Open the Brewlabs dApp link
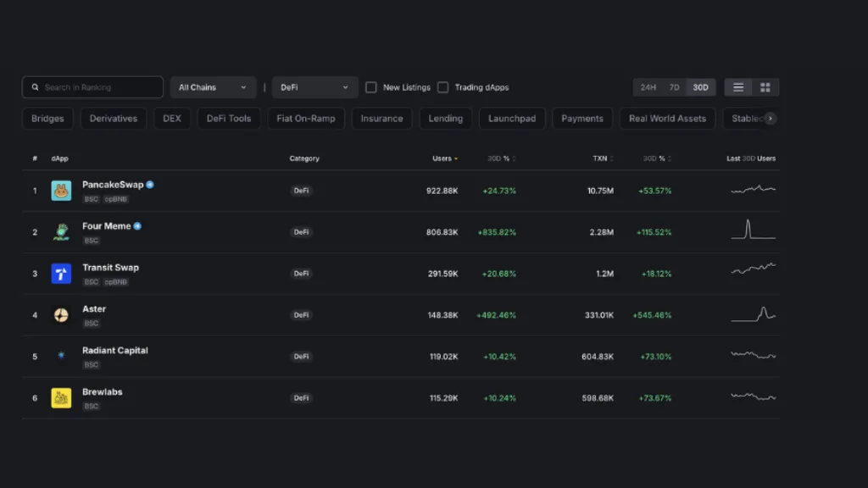 [x=103, y=392]
